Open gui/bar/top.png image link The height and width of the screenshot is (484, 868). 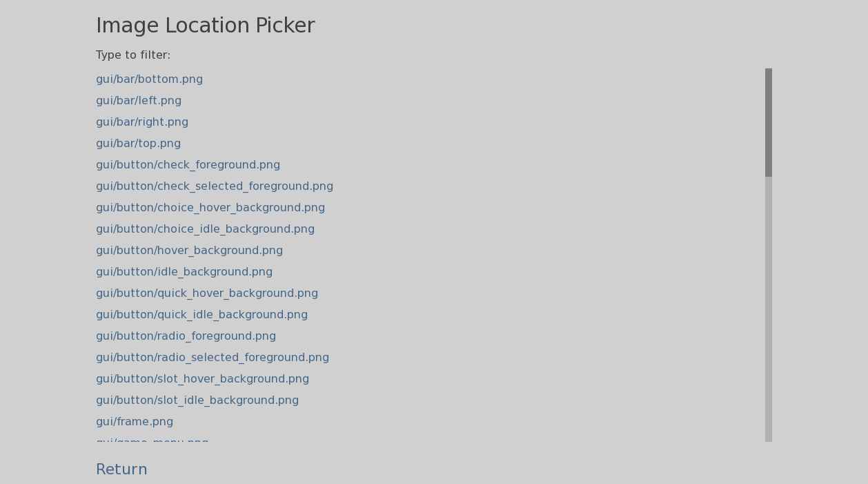(x=138, y=143)
